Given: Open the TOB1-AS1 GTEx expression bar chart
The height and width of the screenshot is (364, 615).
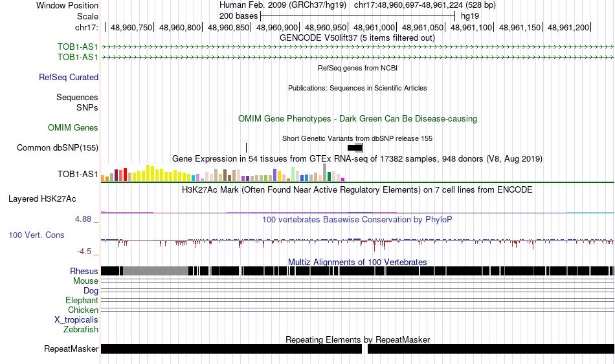Looking at the screenshot, I should pyautogui.click(x=223, y=173).
